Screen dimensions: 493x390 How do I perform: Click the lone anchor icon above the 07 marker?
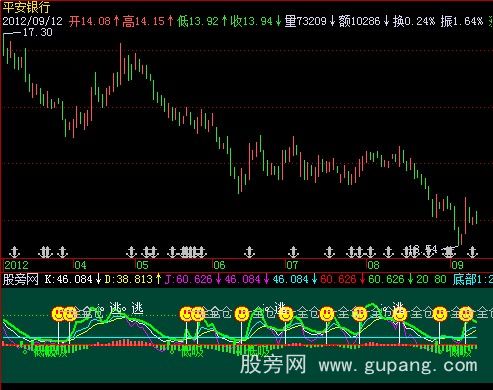tap(294, 252)
